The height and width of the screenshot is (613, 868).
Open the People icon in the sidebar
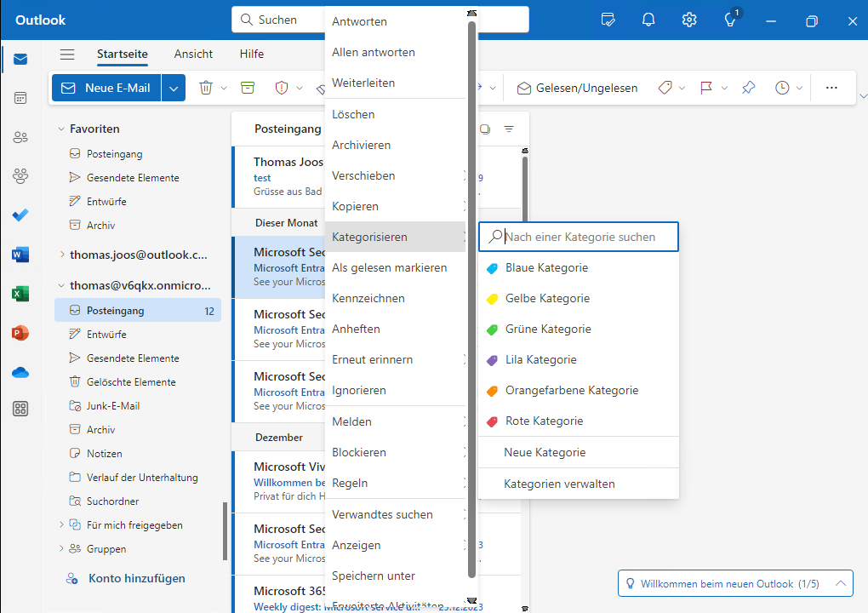[x=21, y=136]
